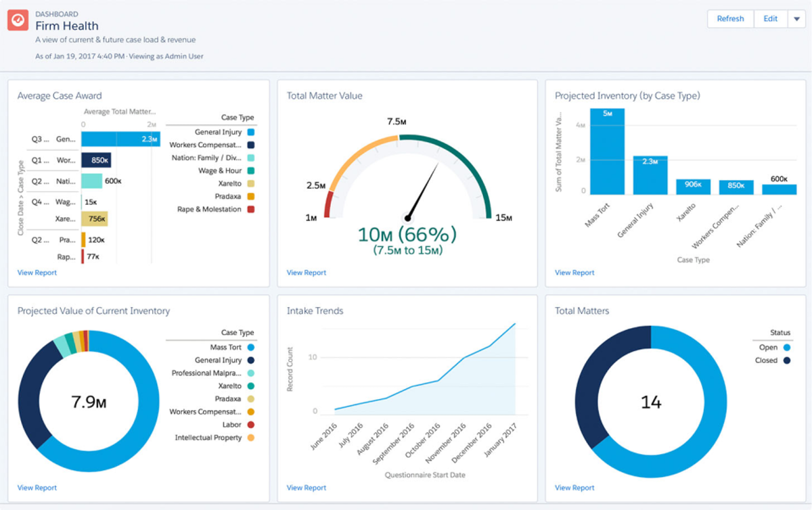Click the 7.9M value in the inventory donut
The width and height of the screenshot is (812, 510).
point(89,402)
